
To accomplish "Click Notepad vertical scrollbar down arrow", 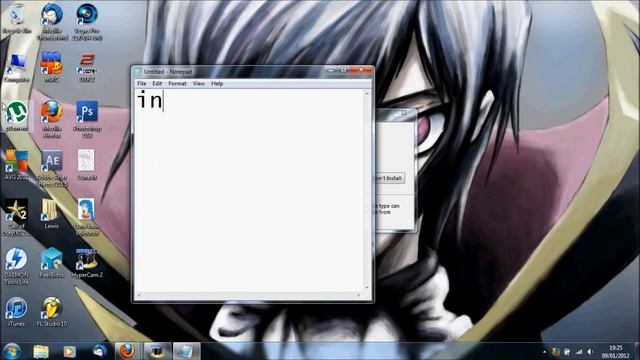I will 367,287.
